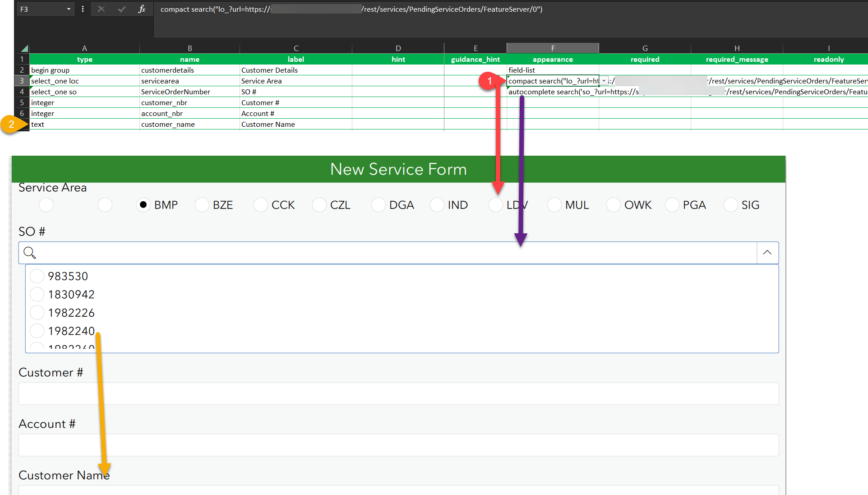Select the MUL service area option
Viewport: 868px width, 495px height.
[554, 205]
